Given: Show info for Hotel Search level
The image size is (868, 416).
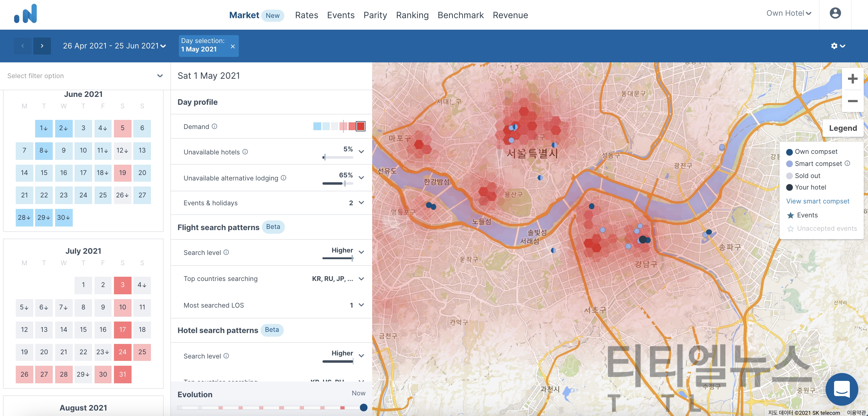Looking at the screenshot, I should (x=226, y=356).
